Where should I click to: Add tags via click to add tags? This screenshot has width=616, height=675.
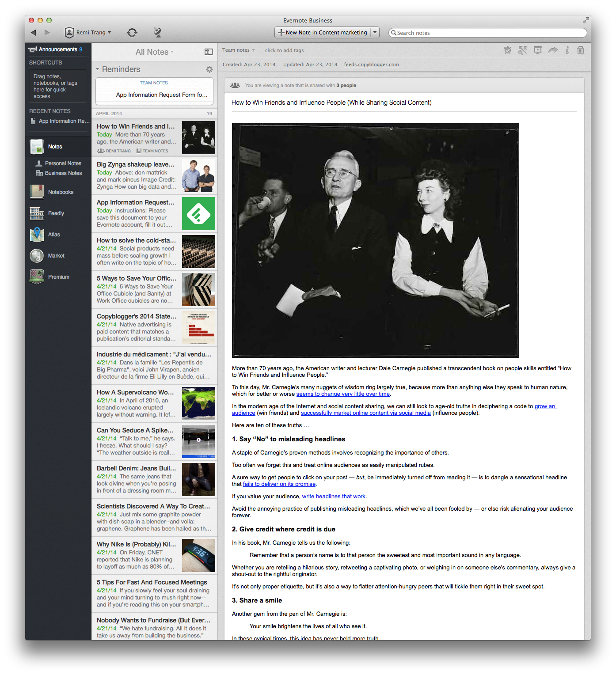click(x=284, y=50)
